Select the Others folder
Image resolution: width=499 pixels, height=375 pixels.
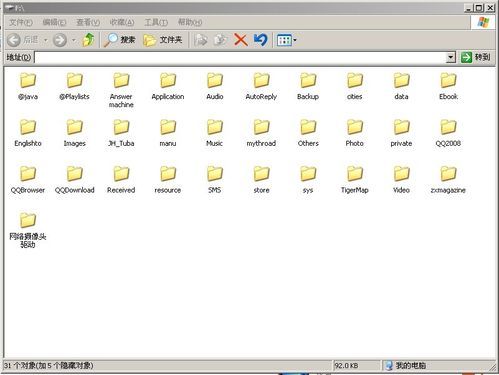308,133
